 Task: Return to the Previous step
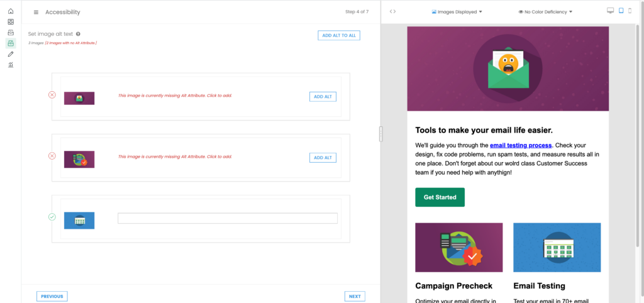point(52,296)
